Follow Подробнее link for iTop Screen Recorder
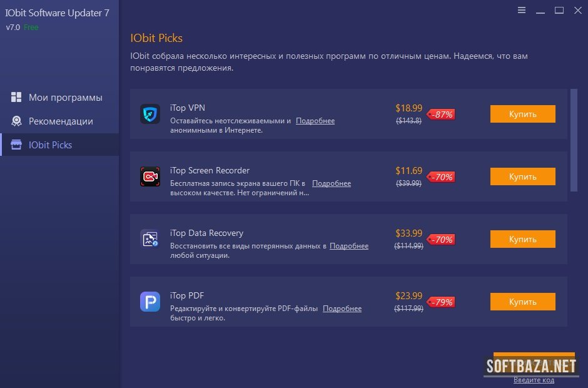This screenshot has height=388, width=588. (332, 183)
